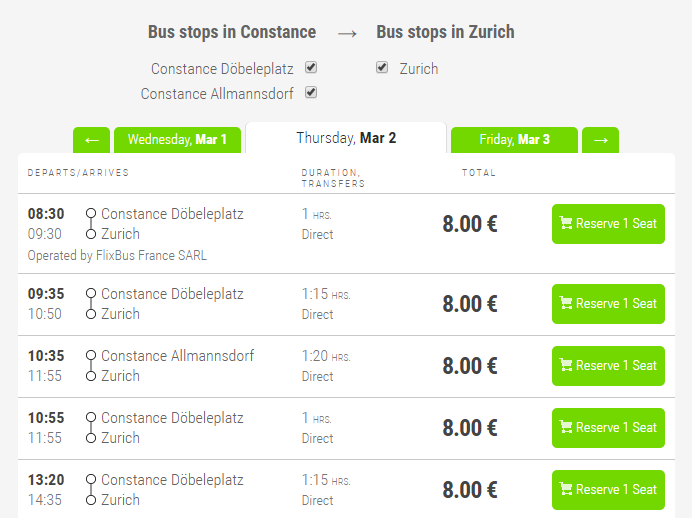
Task: Switch to the Wednesday, Mar 1 tab
Action: click(x=177, y=140)
